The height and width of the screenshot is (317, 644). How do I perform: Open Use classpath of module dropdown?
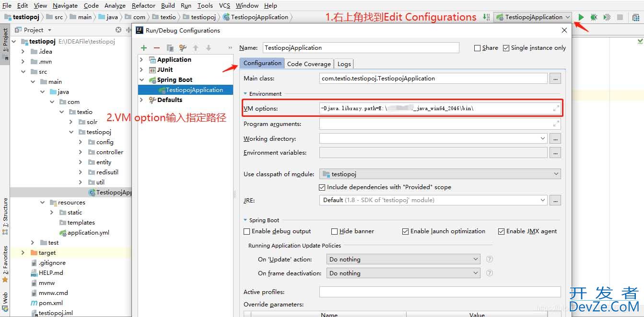point(440,174)
